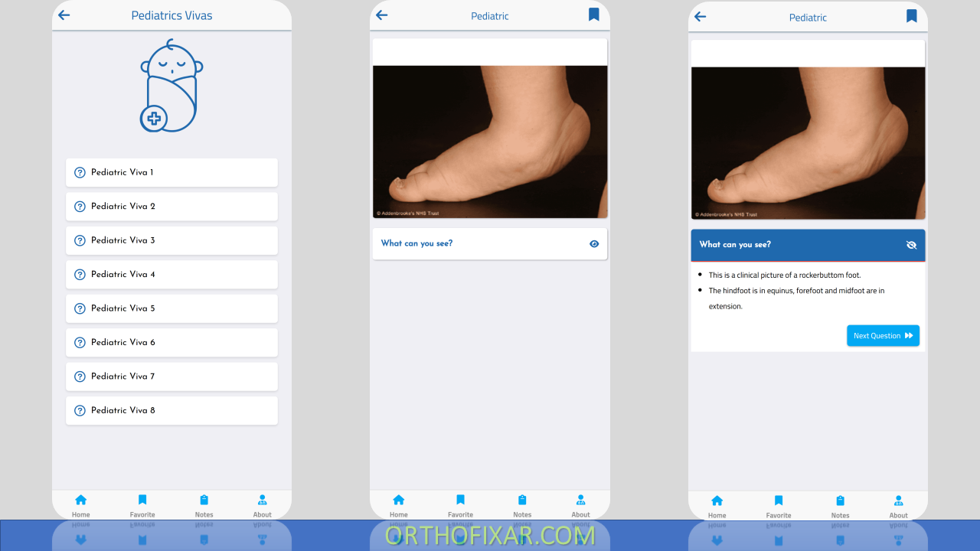Hide the answer with the crossed-eye icon
Screen dimensions: 980x551
[911, 245]
